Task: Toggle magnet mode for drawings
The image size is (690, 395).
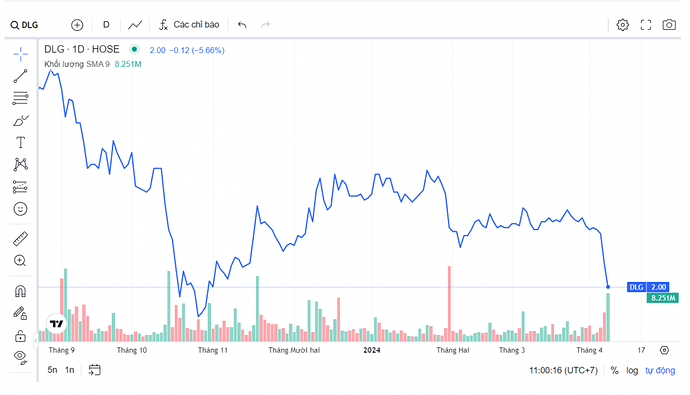Action: point(20,291)
